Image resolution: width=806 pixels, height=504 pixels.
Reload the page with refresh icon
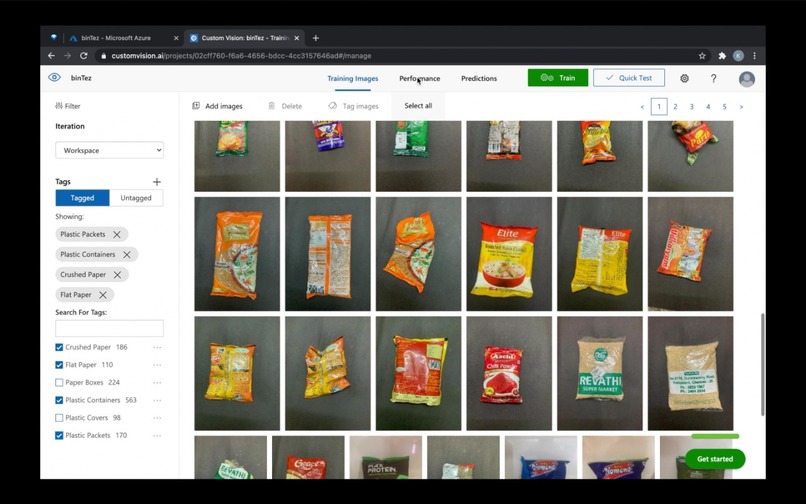(84, 56)
